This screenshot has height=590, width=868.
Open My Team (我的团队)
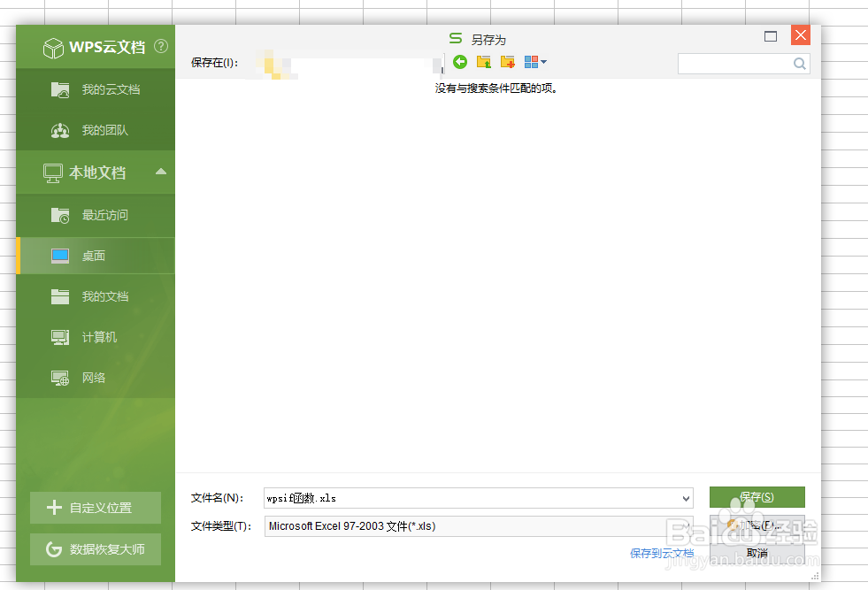tap(96, 130)
